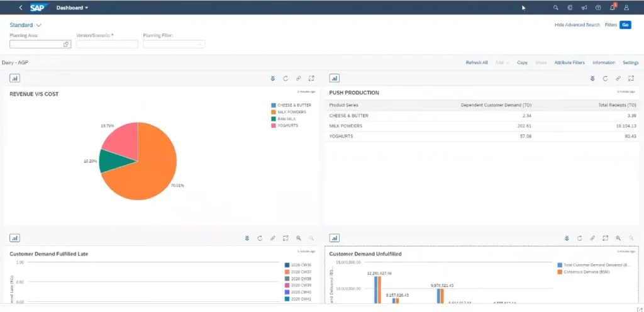Select Milk Powders legend swatch
Viewport: 644px width, 312px height.
pos(274,112)
